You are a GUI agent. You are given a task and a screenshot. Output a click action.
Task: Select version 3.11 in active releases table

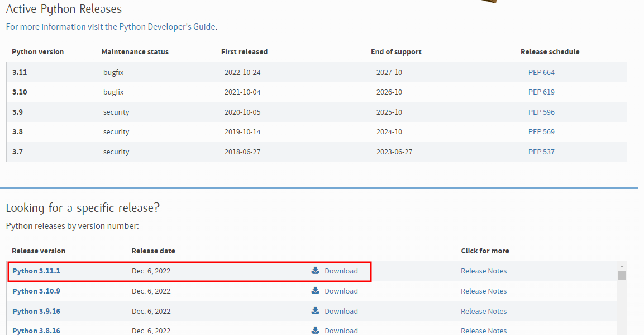click(20, 72)
